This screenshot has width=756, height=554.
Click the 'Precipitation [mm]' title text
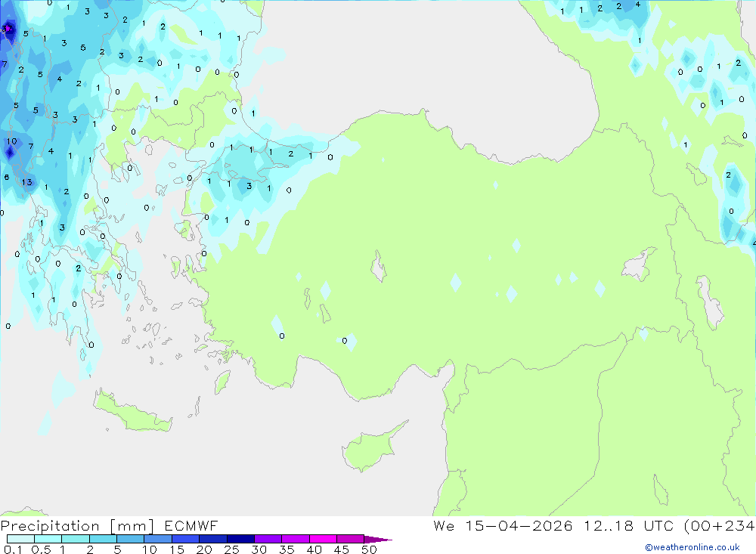77,526
